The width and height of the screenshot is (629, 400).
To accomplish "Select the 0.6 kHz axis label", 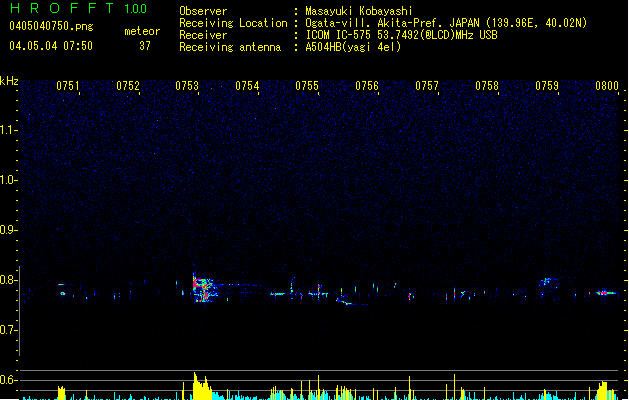I will pyautogui.click(x=8, y=380).
